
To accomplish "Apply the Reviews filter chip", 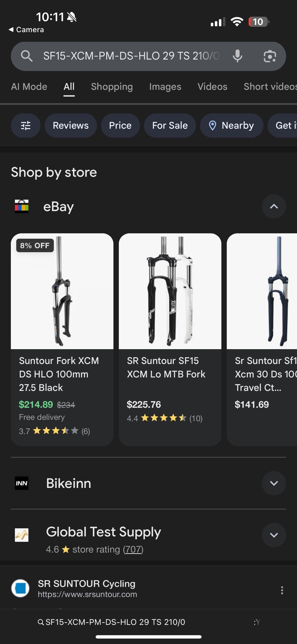I will coord(71,125).
